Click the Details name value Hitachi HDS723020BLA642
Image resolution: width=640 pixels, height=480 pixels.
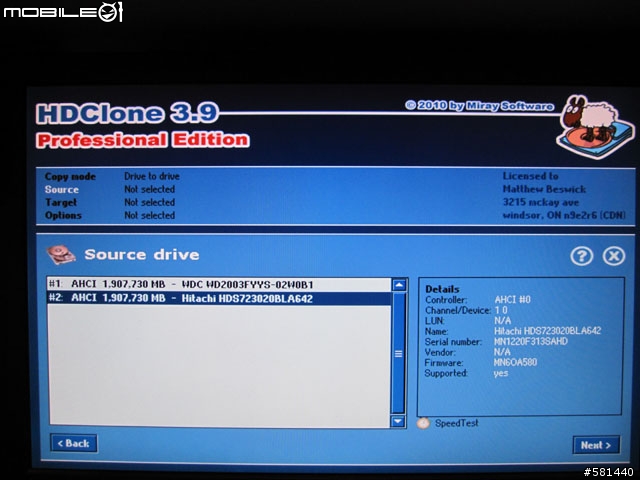point(547,331)
